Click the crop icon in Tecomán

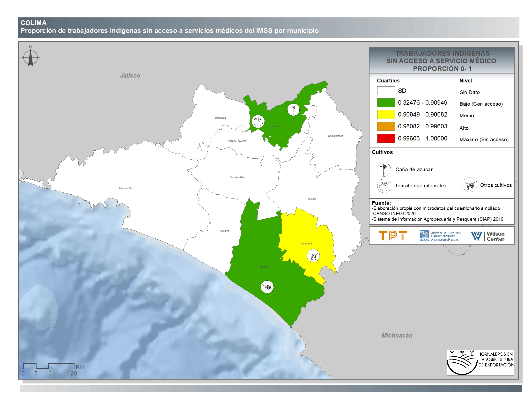tap(267, 287)
